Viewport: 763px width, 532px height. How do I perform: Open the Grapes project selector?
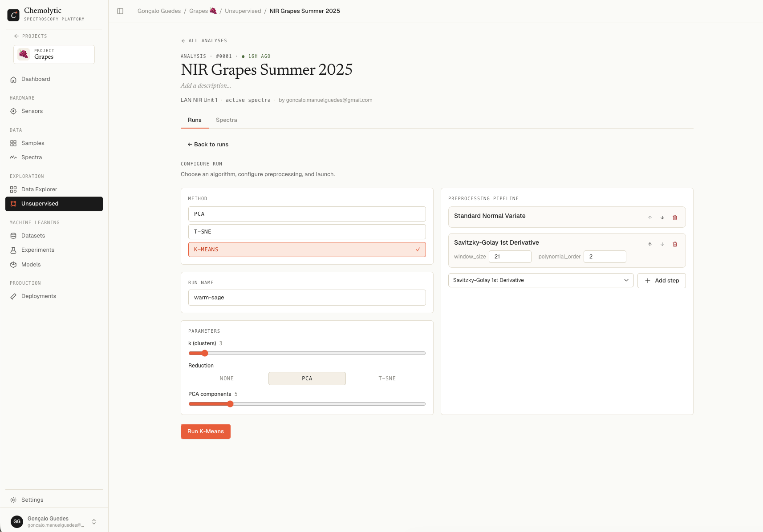click(54, 54)
